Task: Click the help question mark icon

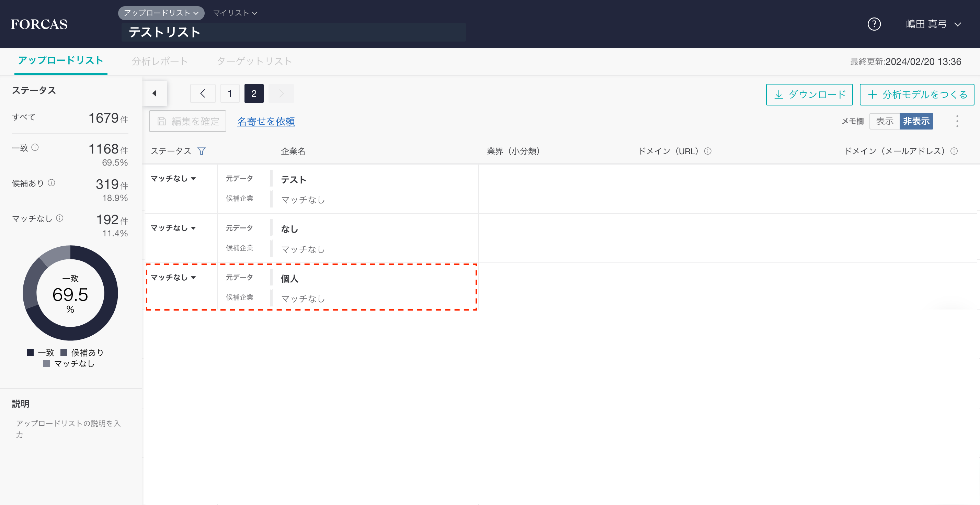Action: coord(874,24)
